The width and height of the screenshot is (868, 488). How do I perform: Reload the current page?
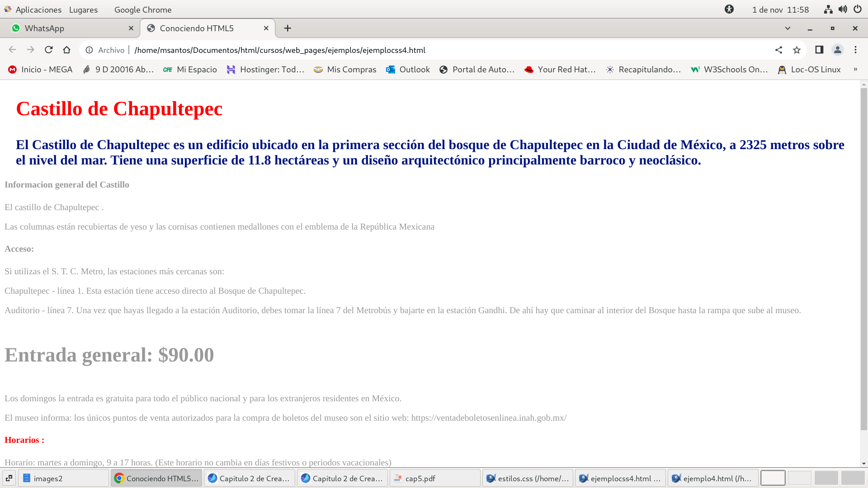coord(49,50)
